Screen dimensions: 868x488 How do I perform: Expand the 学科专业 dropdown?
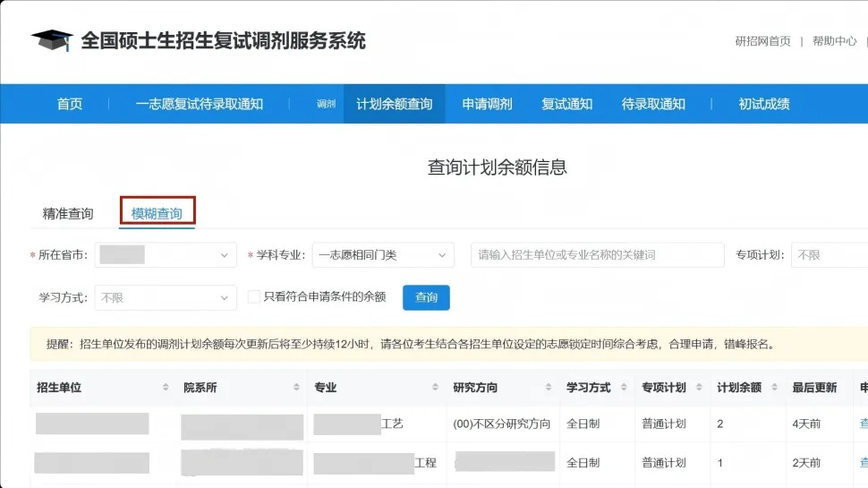click(x=383, y=255)
